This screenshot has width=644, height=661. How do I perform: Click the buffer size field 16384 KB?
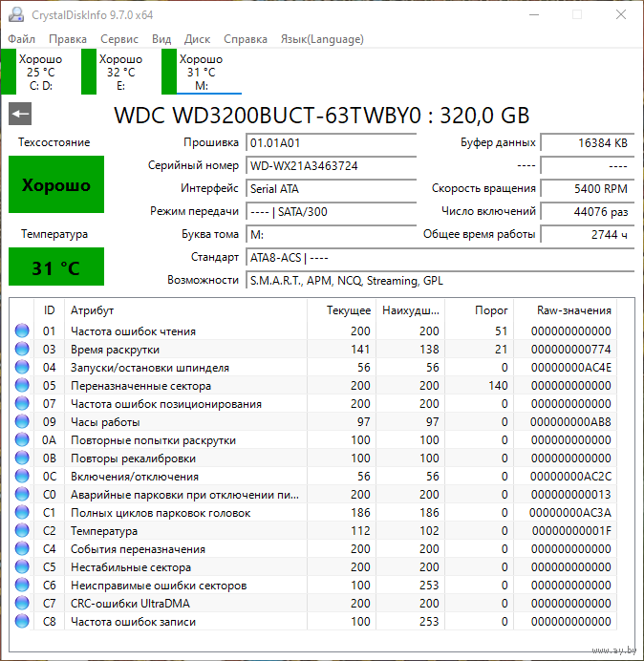[587, 143]
